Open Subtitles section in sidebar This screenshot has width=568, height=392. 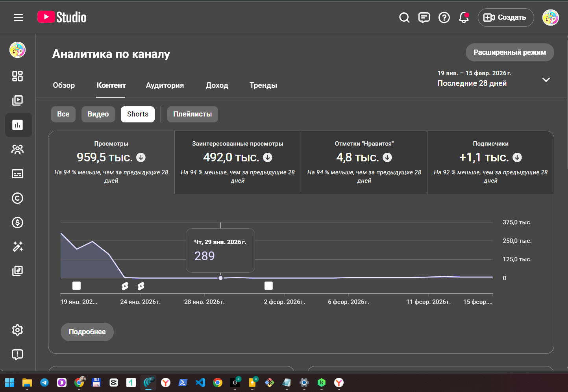[x=17, y=174]
